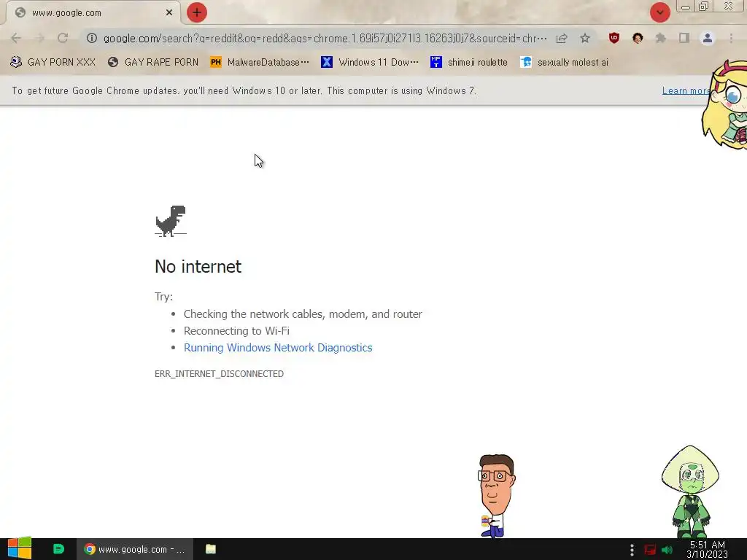Open the Windows Start button
The width and height of the screenshot is (747, 560).
(x=19, y=549)
